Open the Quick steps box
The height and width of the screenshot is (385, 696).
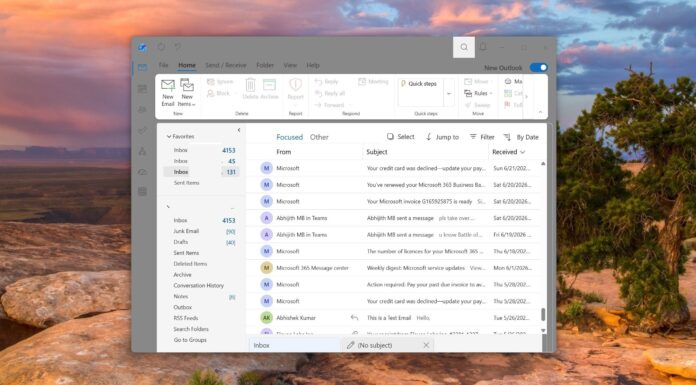click(421, 93)
